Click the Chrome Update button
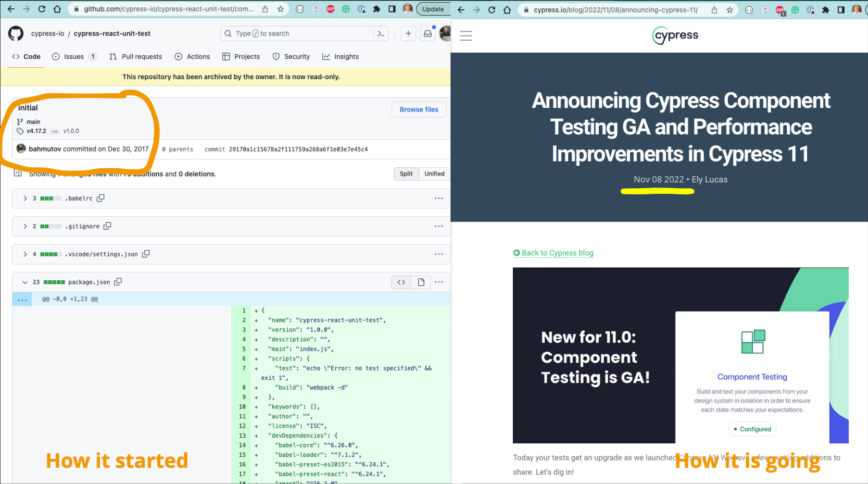 click(x=433, y=9)
